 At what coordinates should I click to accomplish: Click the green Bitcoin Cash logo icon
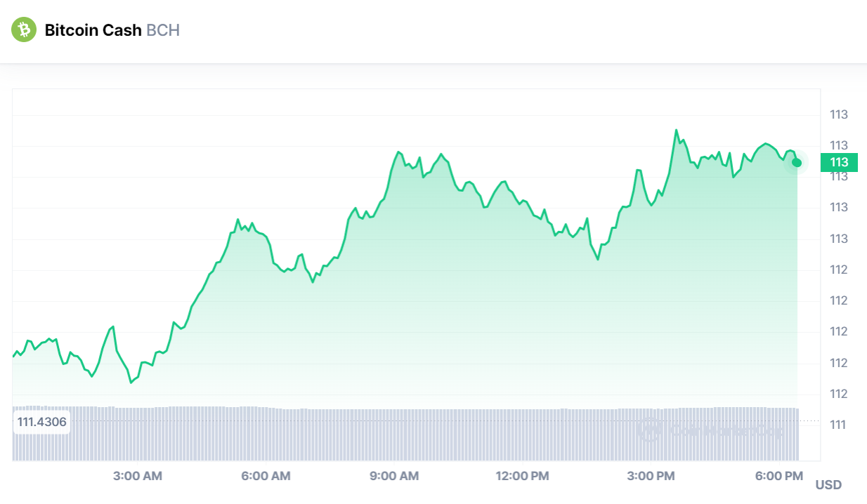(x=23, y=30)
